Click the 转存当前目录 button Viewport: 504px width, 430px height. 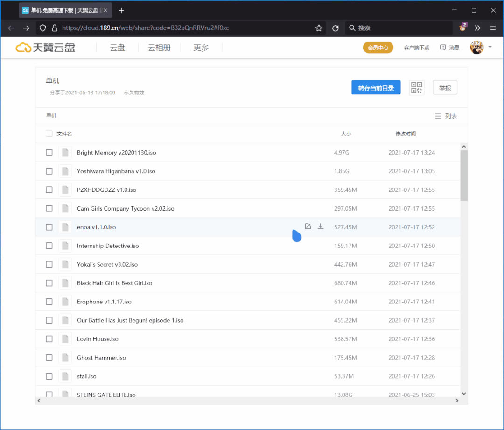[376, 87]
